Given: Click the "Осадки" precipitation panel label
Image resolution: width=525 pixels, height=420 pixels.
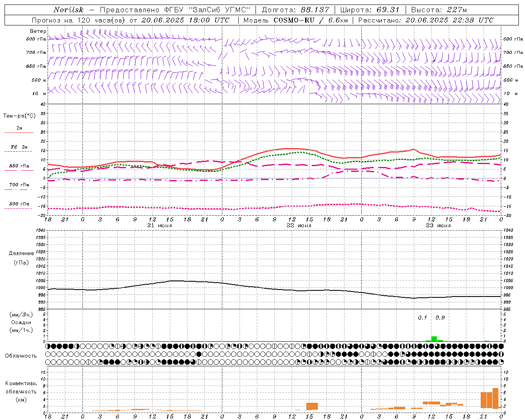Looking at the screenshot, I should 21,322.
